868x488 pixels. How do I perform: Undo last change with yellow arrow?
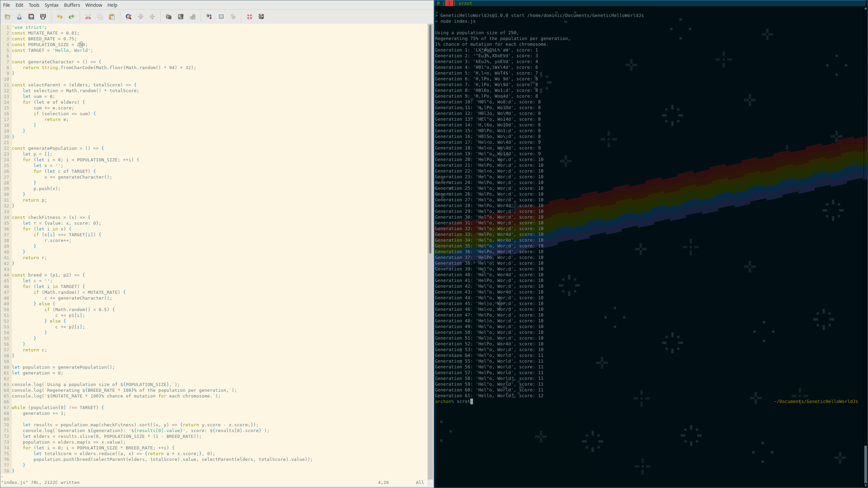pyautogui.click(x=60, y=17)
